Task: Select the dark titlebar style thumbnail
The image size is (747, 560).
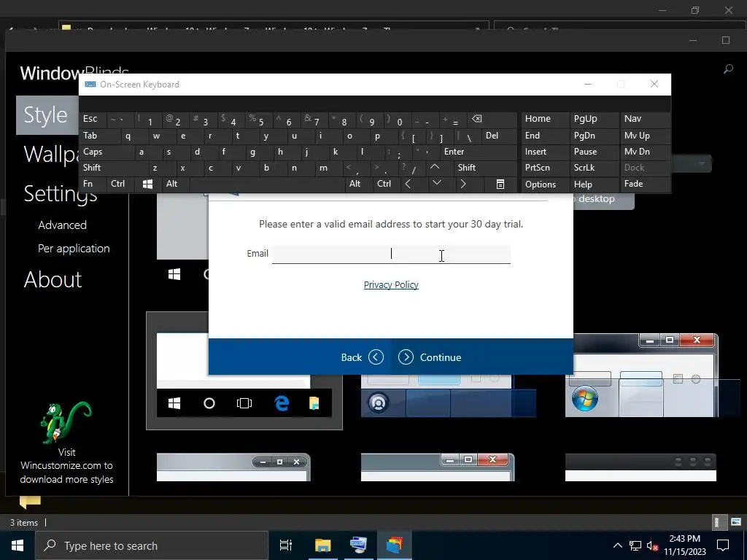Action: click(640, 467)
